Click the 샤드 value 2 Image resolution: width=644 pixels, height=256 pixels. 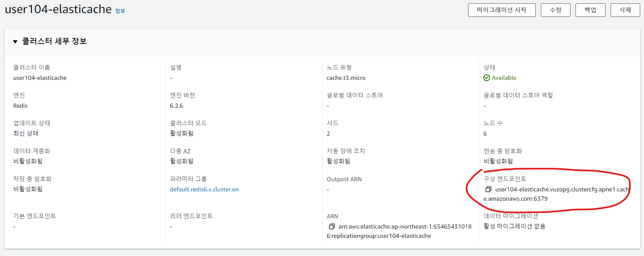[329, 133]
